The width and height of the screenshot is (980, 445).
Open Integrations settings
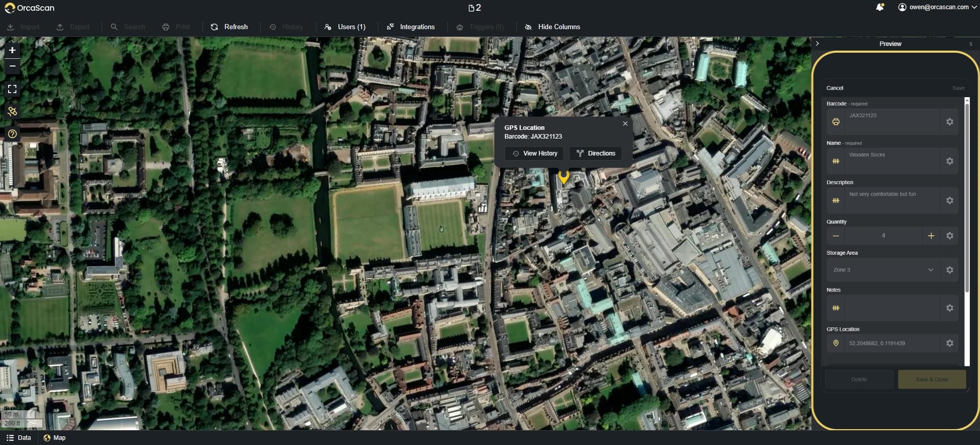pyautogui.click(x=411, y=27)
